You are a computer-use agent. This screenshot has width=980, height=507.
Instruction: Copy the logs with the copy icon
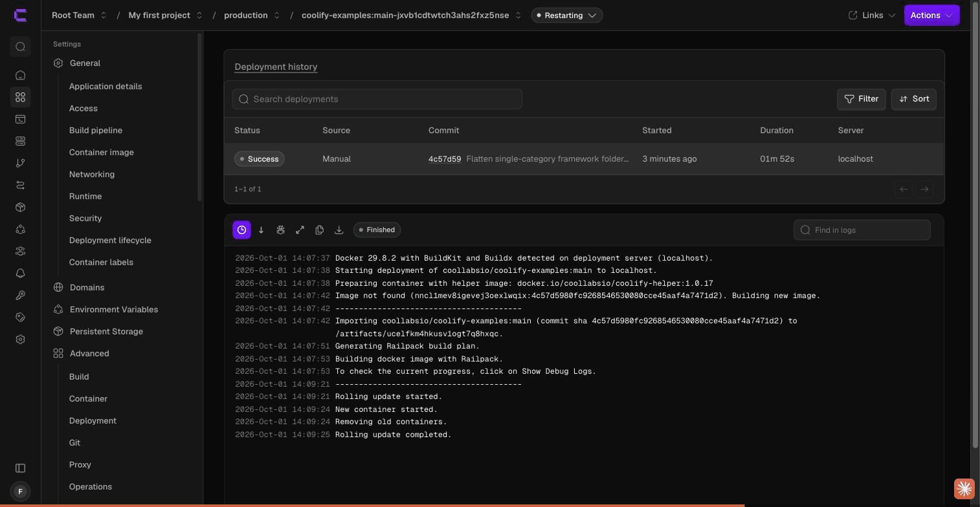click(x=319, y=230)
